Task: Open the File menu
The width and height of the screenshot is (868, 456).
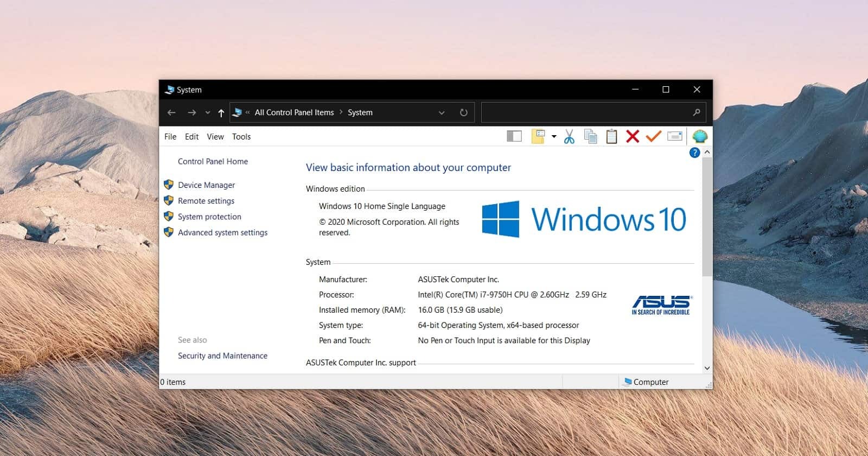Action: coord(170,137)
